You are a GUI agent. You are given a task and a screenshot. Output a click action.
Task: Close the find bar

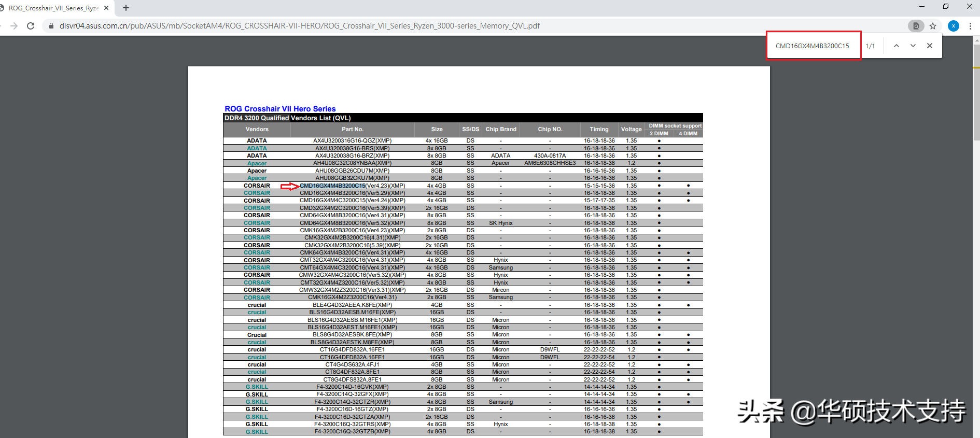pos(930,46)
